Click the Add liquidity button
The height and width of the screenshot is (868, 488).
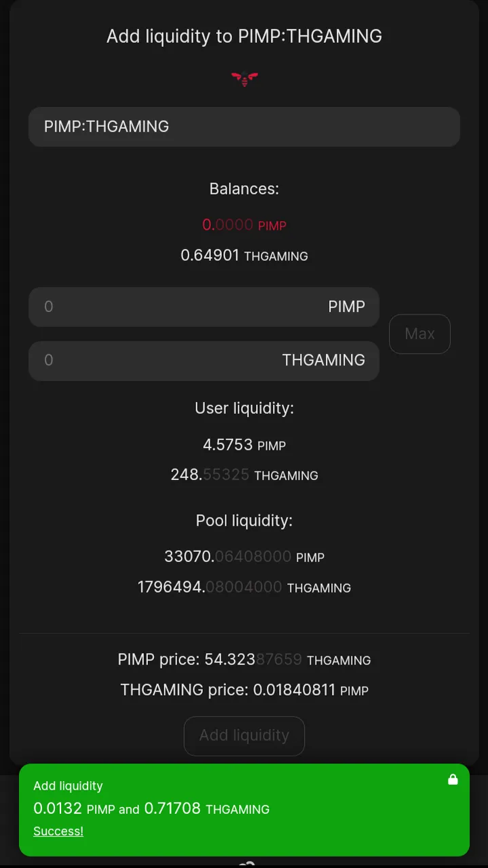pyautogui.click(x=244, y=736)
